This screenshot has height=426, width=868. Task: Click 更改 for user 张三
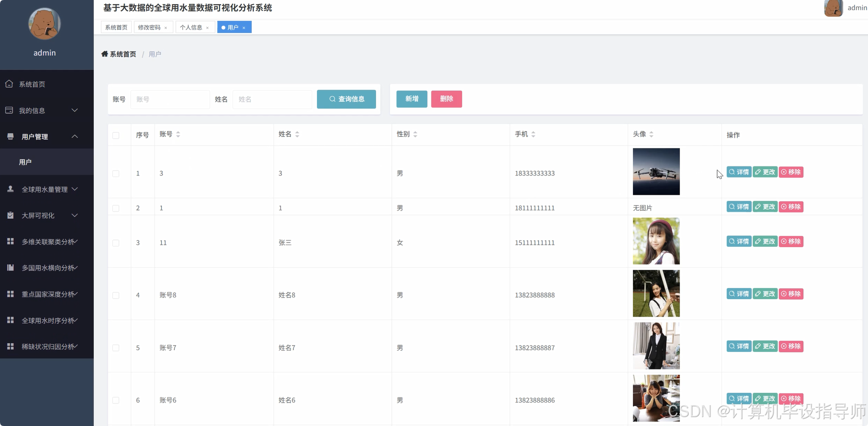pos(765,241)
